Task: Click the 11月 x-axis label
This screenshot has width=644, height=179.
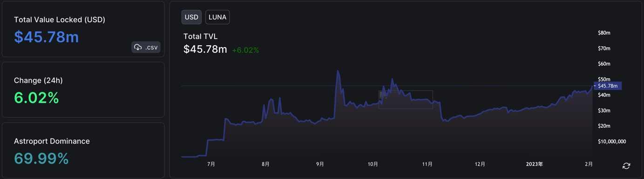Action: click(x=427, y=164)
